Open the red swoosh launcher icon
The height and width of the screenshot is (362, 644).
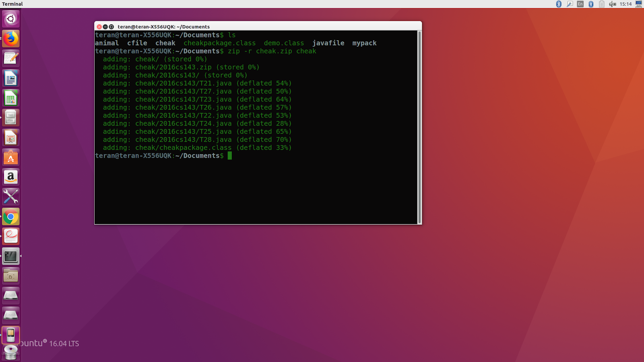11,236
